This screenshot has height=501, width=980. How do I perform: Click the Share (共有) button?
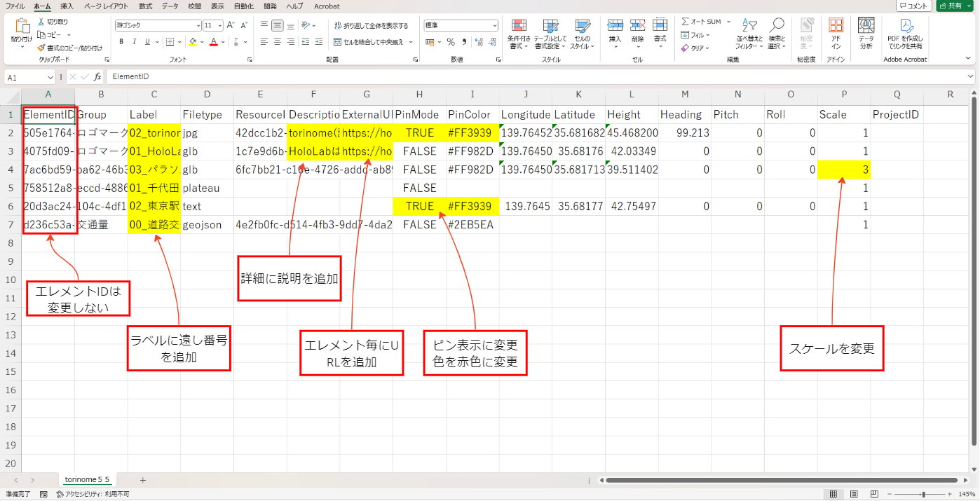[953, 6]
